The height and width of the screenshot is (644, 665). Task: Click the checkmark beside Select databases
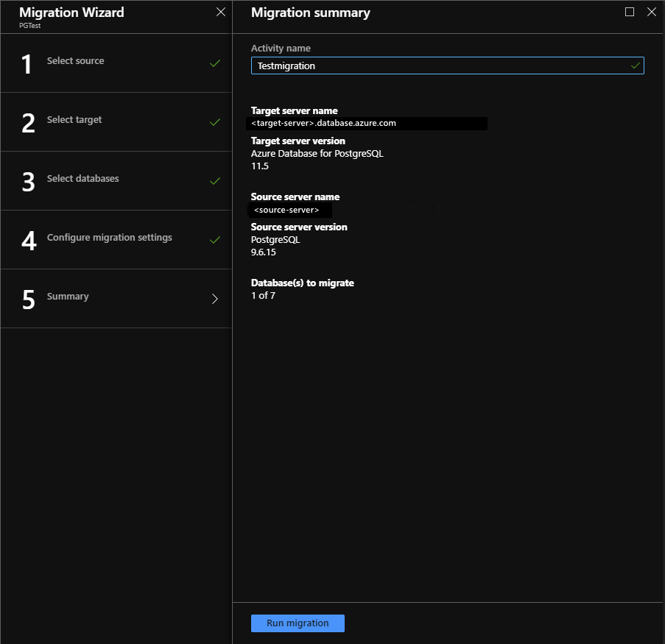[215, 182]
